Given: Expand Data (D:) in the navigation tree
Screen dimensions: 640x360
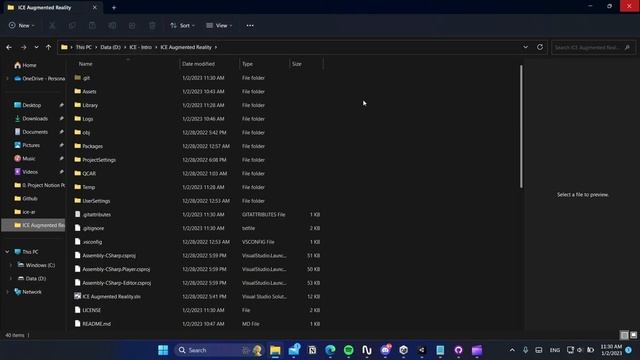Looking at the screenshot, I should (11, 279).
